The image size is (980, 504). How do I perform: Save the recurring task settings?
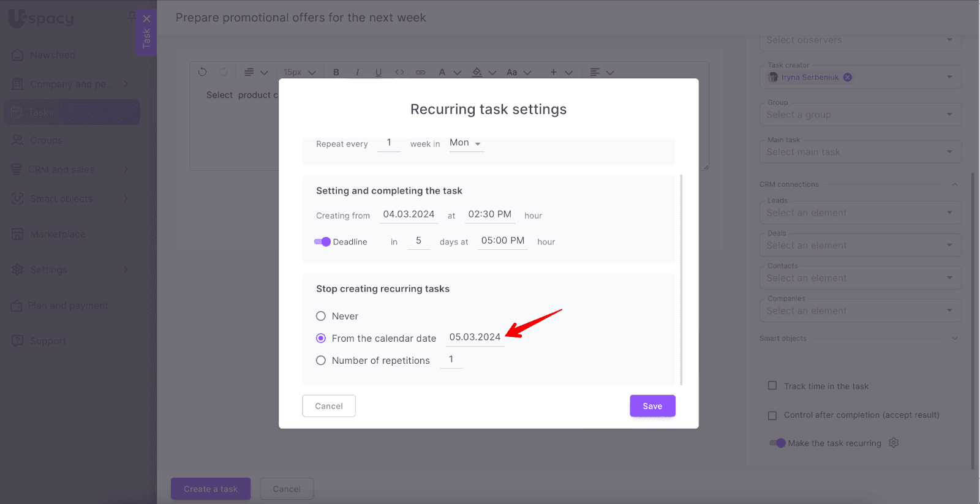point(652,406)
